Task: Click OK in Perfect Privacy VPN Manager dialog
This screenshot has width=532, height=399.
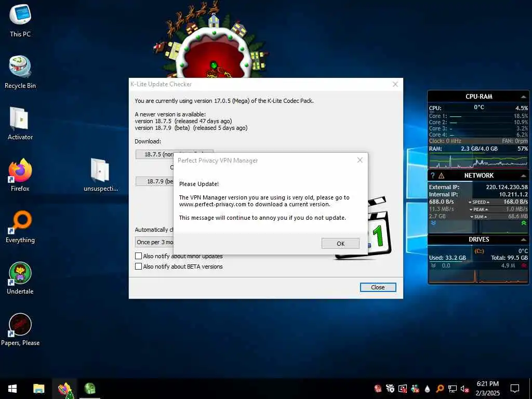Action: point(340,243)
